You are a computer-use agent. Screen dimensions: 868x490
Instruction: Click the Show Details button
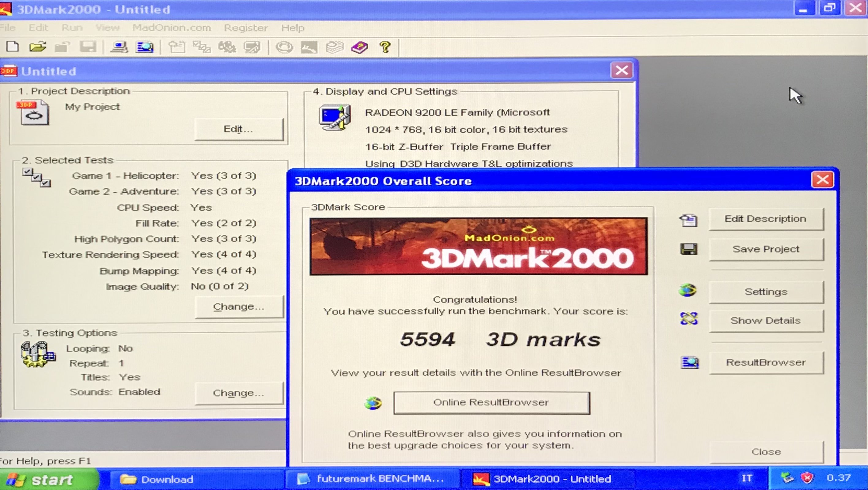[766, 321]
